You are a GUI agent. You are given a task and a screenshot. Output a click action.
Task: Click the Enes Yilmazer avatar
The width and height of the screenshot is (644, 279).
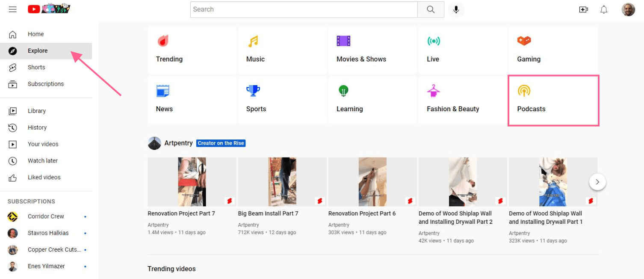coord(13,267)
